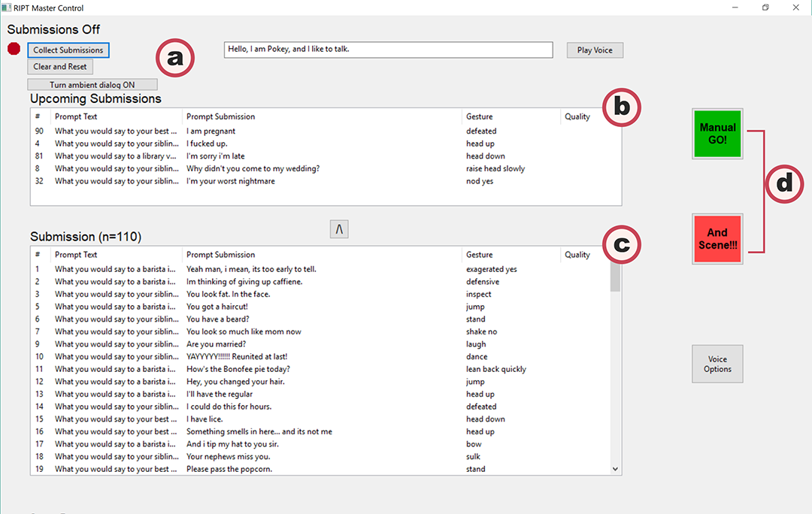Click the Collect Submissions button

(x=68, y=50)
